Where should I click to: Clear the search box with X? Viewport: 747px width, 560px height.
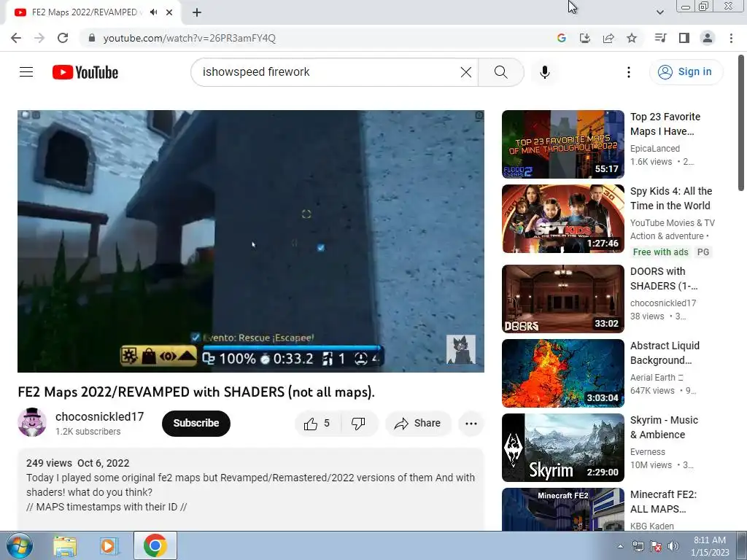466,72
